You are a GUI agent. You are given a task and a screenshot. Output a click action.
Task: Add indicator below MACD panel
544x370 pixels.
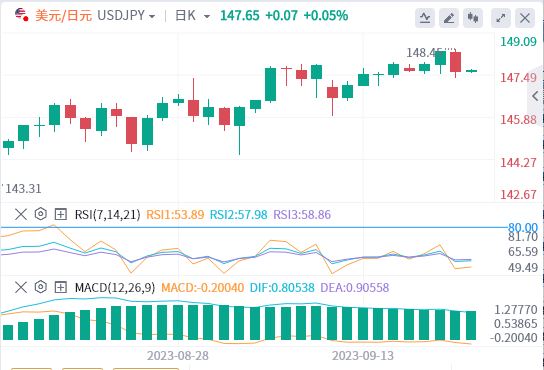(x=61, y=287)
